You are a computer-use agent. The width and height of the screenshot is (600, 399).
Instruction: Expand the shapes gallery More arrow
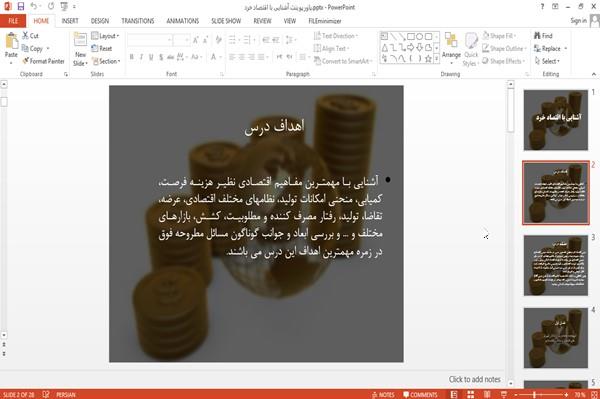tap(437, 59)
